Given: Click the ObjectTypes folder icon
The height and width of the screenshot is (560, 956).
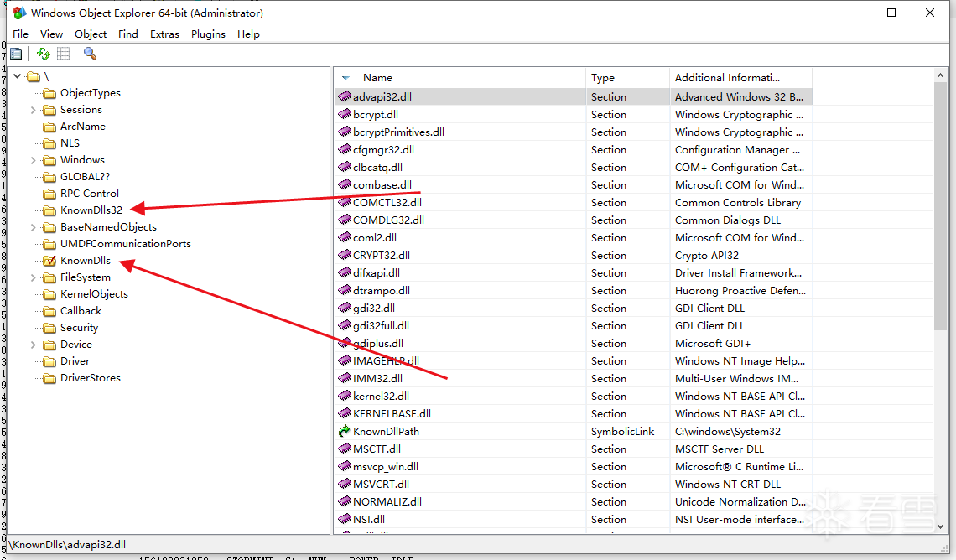Looking at the screenshot, I should pyautogui.click(x=49, y=93).
